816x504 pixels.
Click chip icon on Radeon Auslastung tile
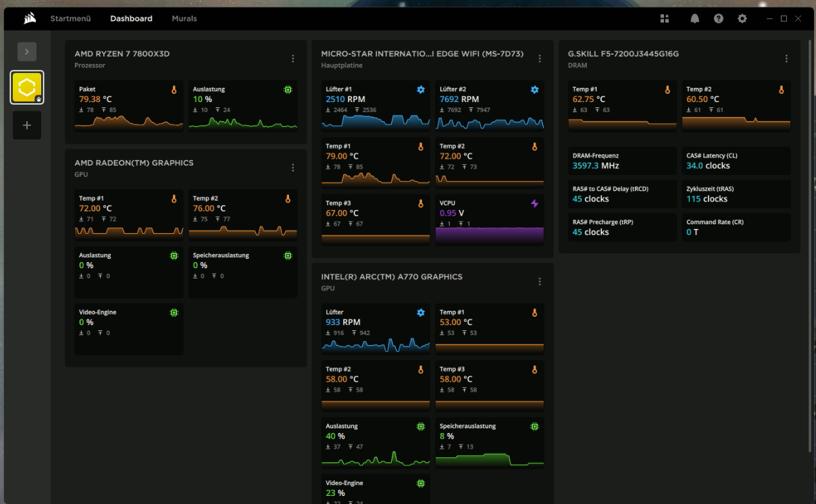[x=174, y=255]
